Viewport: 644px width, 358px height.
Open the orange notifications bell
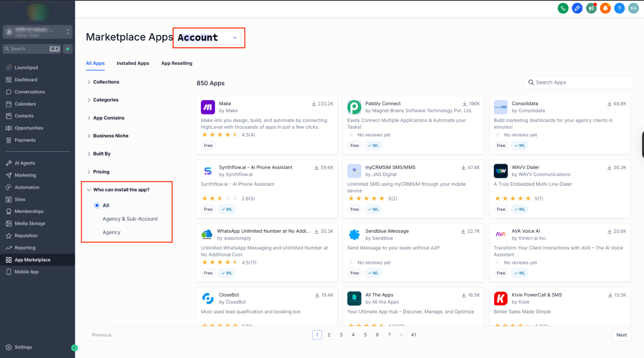(605, 8)
